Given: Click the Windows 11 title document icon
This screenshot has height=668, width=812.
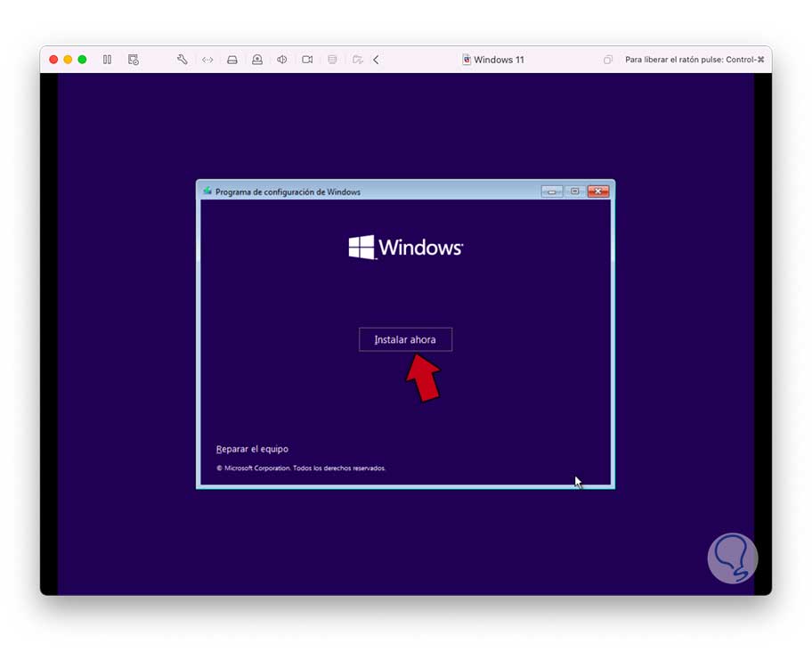Looking at the screenshot, I should pos(466,60).
